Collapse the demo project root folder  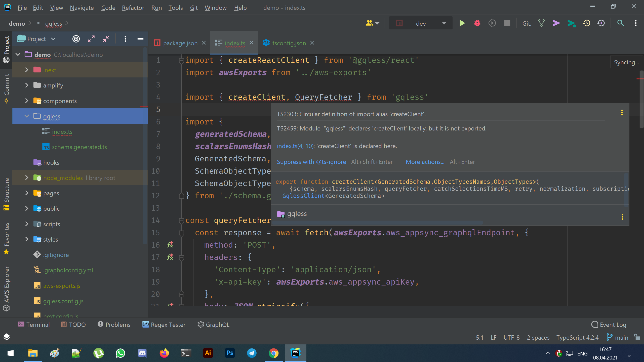18,54
